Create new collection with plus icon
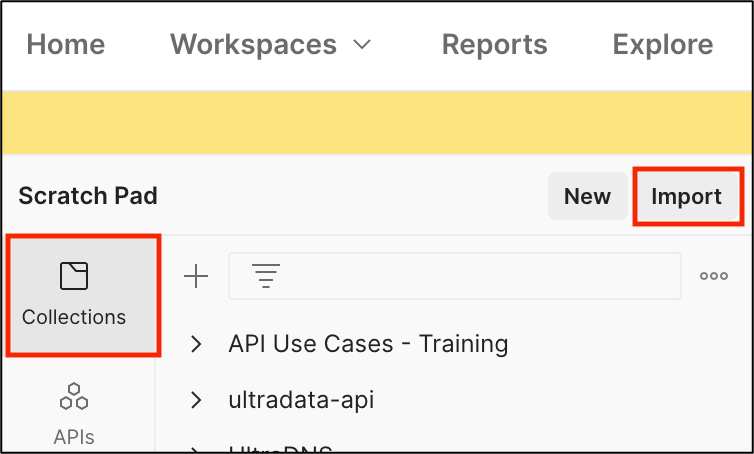754x454 pixels. (x=196, y=276)
